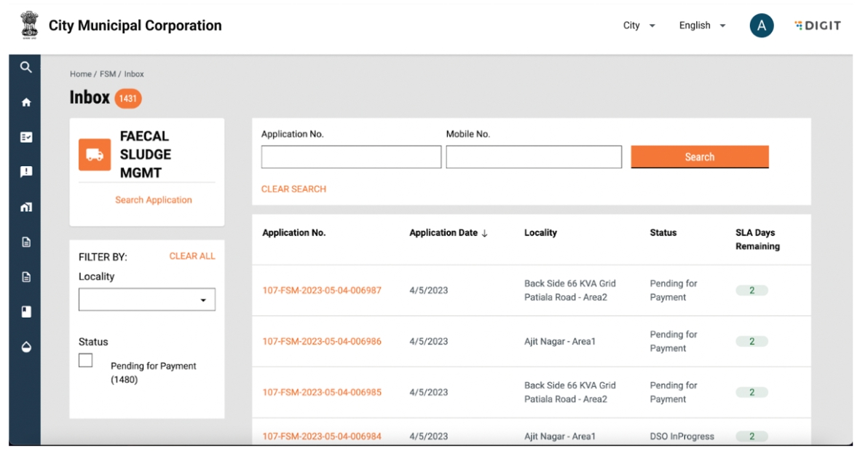868x451 pixels.
Task: Open the English language dropdown
Action: (x=702, y=26)
